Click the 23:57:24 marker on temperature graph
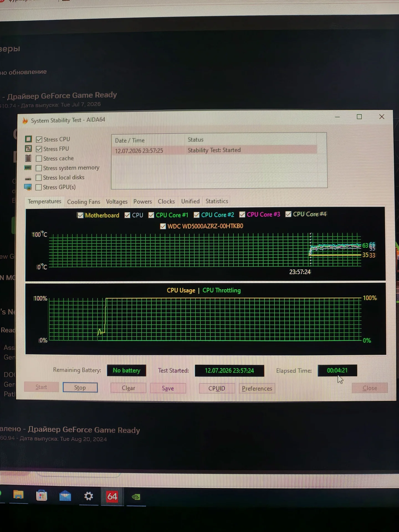The height and width of the screenshot is (532, 399). (x=300, y=272)
